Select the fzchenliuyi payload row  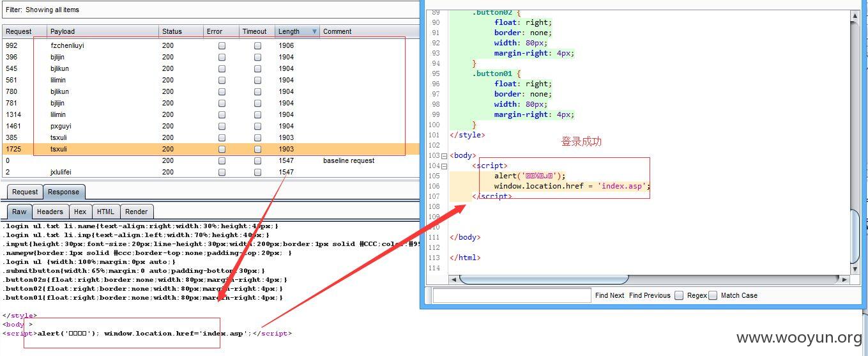(x=211, y=45)
